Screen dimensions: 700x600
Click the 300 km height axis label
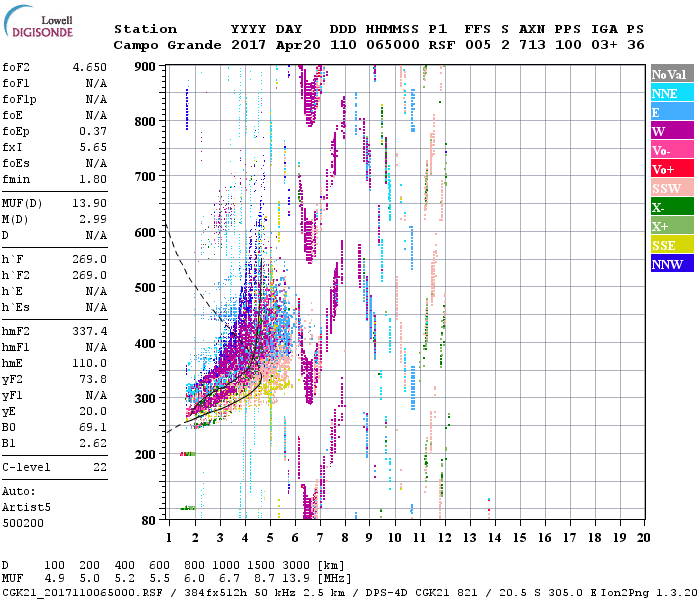145,398
